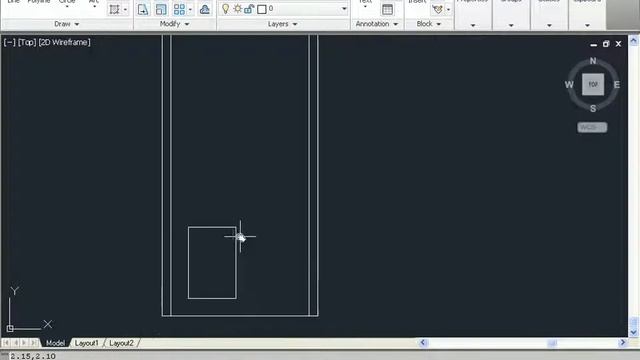Minimize the drawing viewport window
The image size is (640, 360).
click(x=593, y=44)
